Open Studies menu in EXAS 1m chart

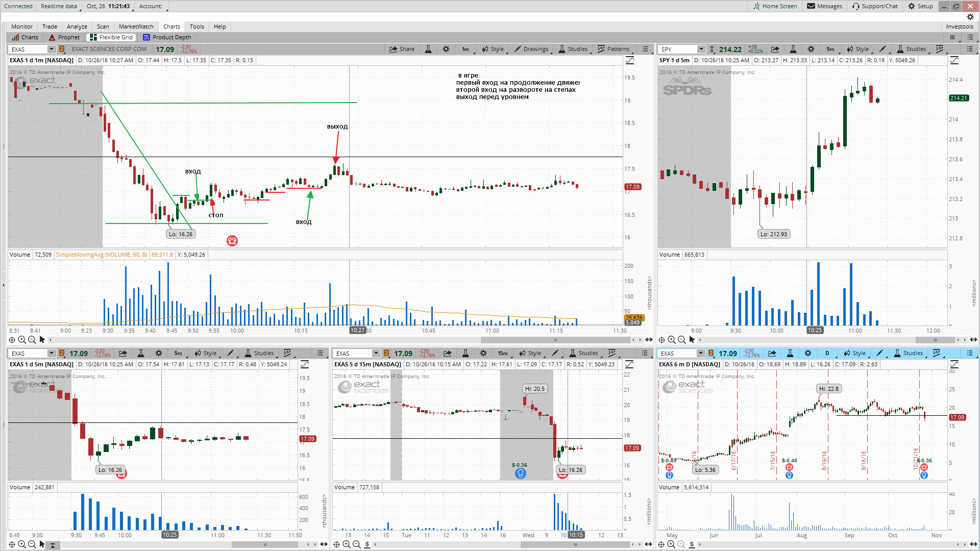pyautogui.click(x=573, y=49)
